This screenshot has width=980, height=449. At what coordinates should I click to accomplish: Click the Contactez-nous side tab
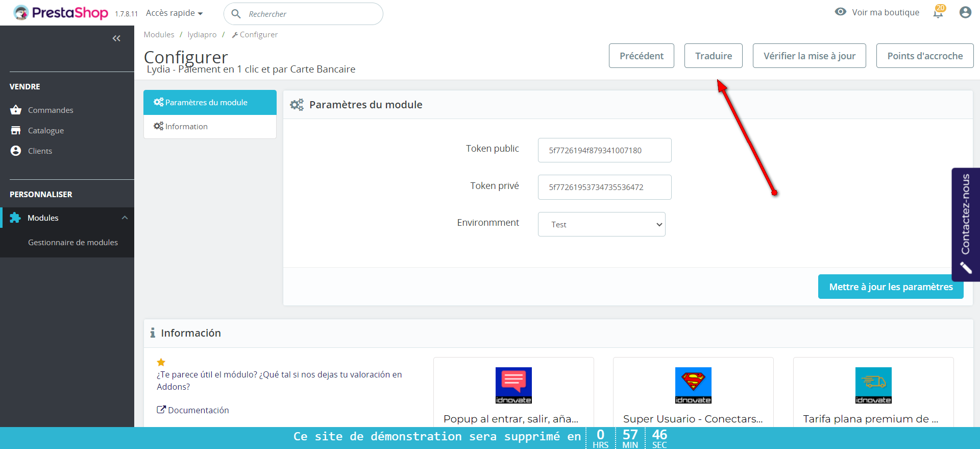coord(966,225)
